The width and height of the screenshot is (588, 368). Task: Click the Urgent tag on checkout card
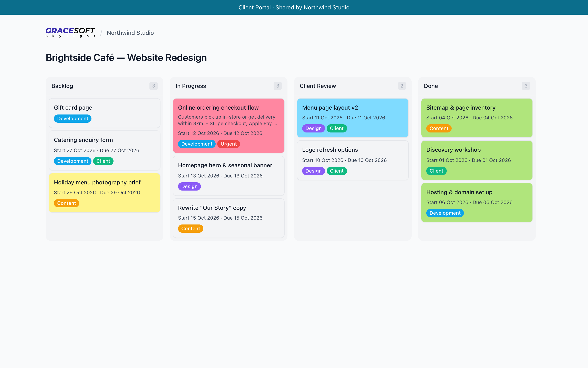pos(229,144)
